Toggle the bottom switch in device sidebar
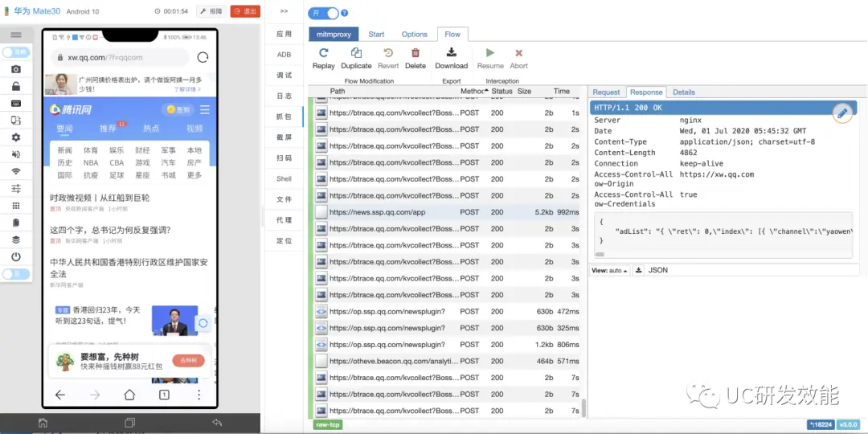 tap(16, 274)
